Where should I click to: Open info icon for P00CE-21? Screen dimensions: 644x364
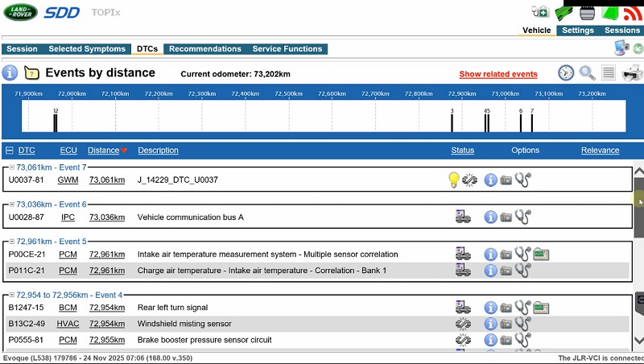[x=490, y=254]
